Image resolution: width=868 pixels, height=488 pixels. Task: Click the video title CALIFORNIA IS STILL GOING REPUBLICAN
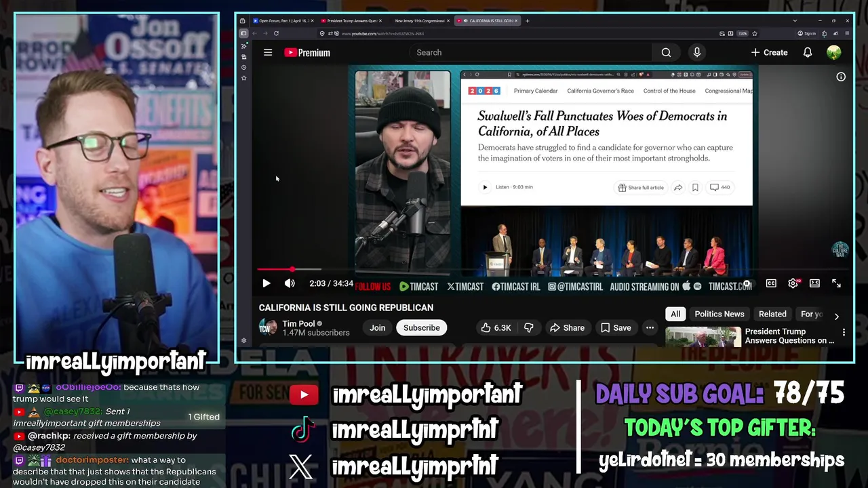[346, 308]
